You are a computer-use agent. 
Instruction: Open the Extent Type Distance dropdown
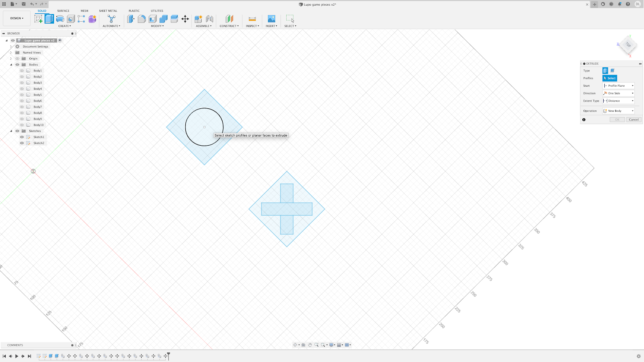[x=618, y=101]
